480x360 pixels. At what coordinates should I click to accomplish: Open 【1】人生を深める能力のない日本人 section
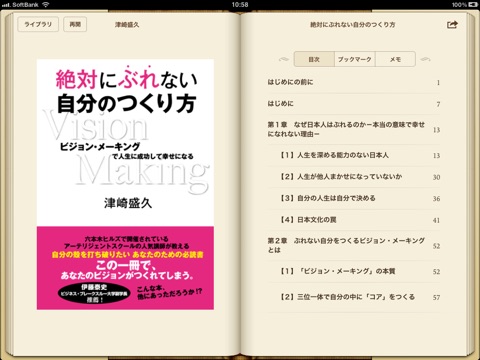click(354, 155)
